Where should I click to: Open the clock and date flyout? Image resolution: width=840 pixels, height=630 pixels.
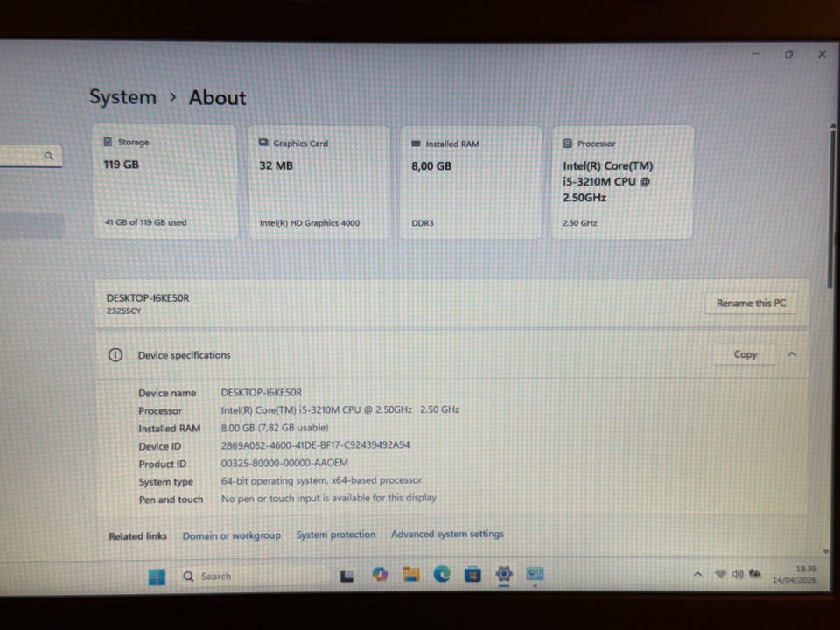794,574
